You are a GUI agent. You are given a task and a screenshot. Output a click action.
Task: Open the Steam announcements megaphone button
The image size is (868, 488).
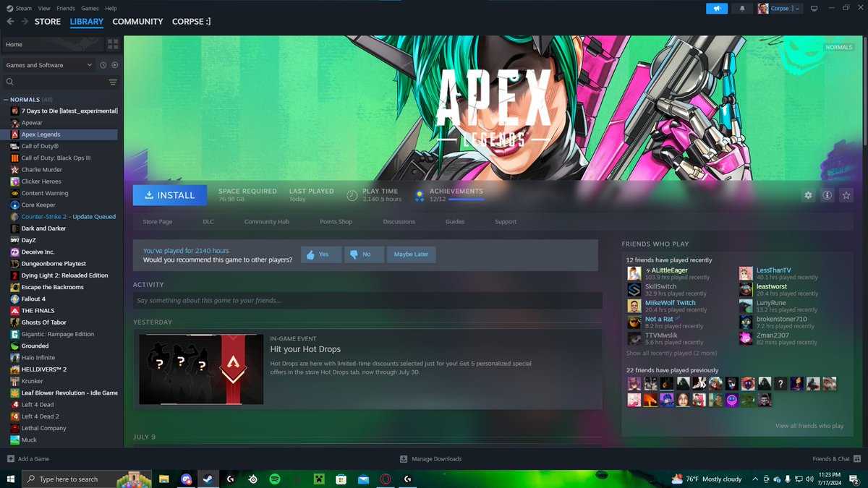coord(717,9)
